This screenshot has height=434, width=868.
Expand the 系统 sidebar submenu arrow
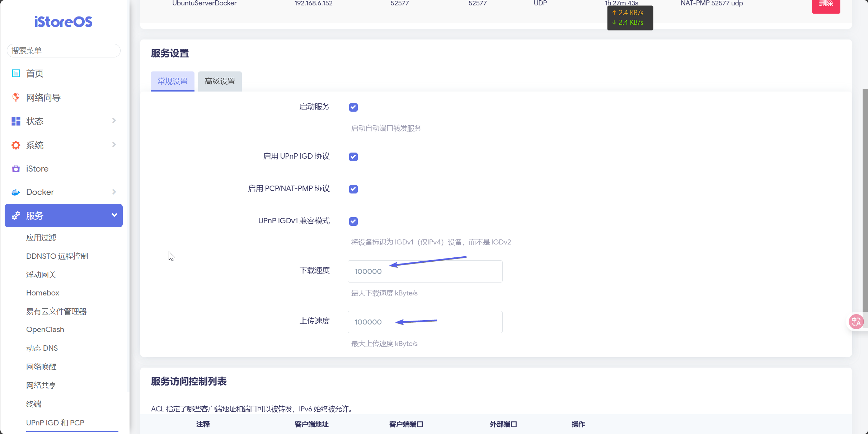pyautogui.click(x=114, y=145)
